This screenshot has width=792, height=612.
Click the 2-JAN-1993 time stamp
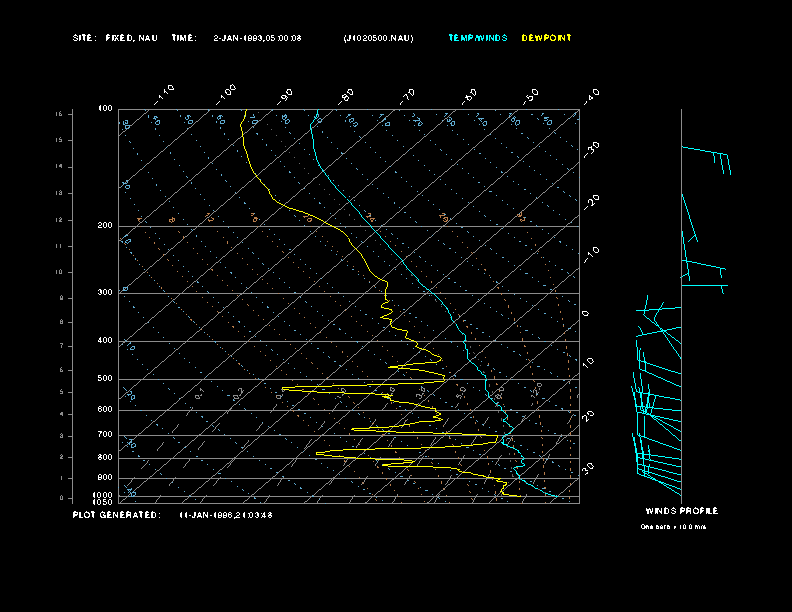pos(258,38)
